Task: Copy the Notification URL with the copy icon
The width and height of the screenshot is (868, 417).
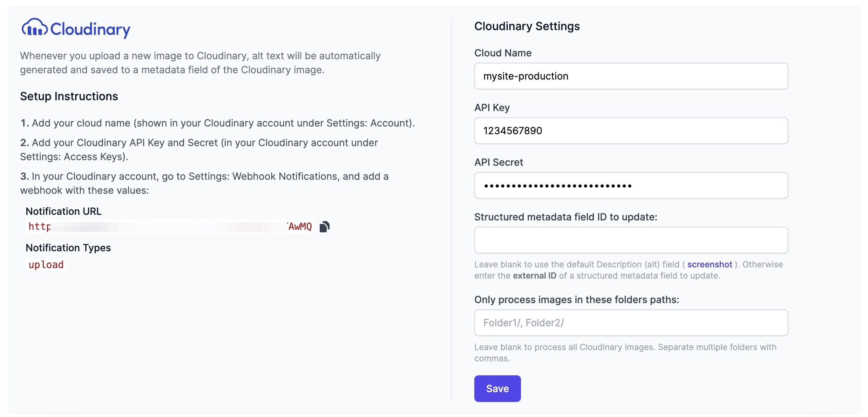Action: [325, 227]
